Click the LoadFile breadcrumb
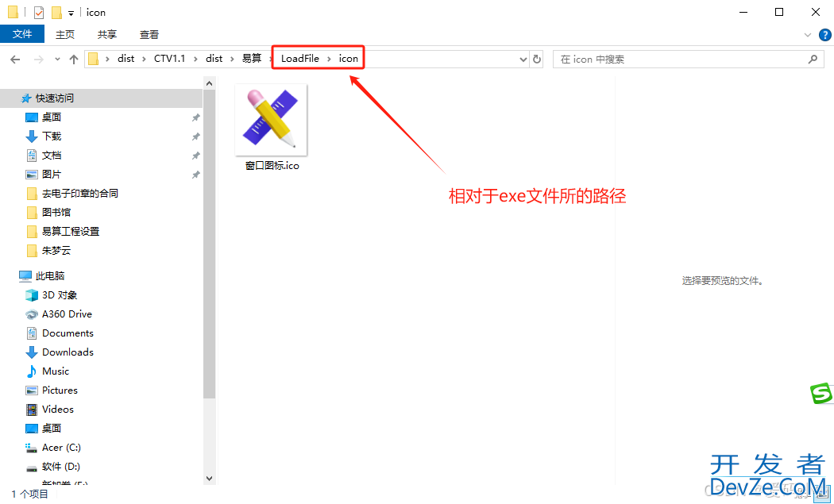 point(300,59)
